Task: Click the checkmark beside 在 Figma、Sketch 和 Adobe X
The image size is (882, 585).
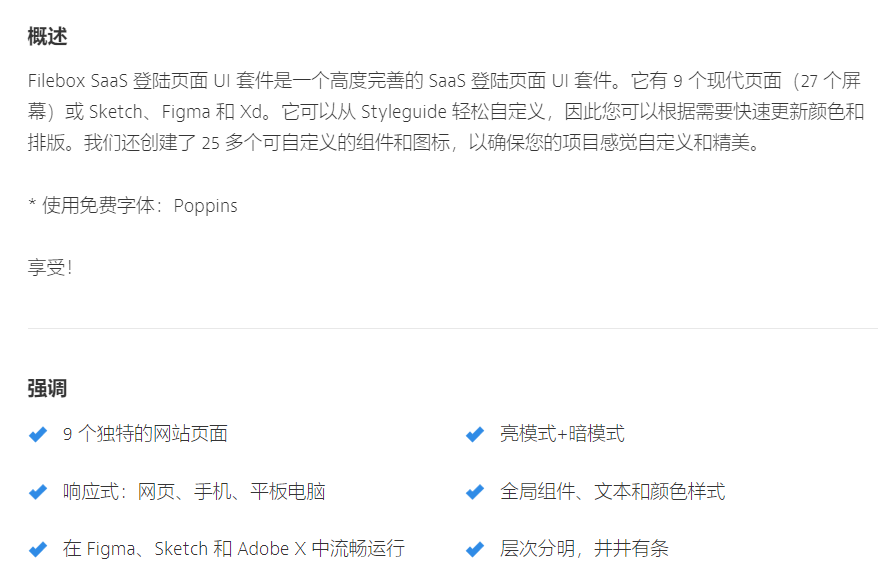Action: click(38, 549)
